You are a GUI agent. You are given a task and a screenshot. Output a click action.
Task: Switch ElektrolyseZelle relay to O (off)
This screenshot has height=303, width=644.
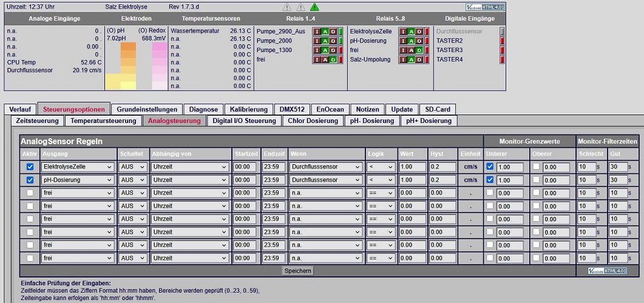(419, 31)
